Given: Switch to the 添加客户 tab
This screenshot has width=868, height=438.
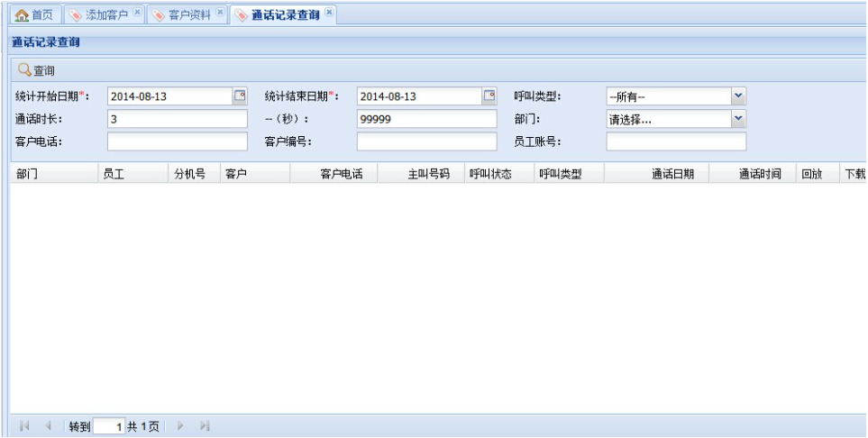Looking at the screenshot, I should click(105, 15).
